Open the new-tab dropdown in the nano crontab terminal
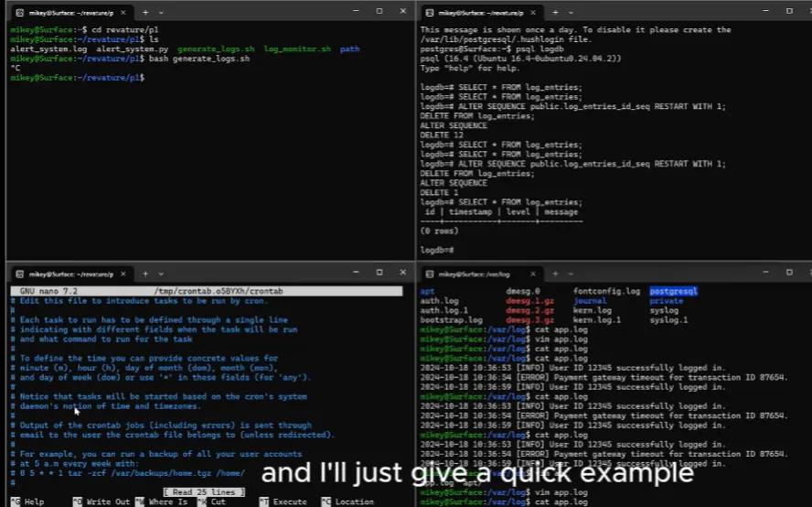This screenshot has height=507, width=812. [161, 274]
